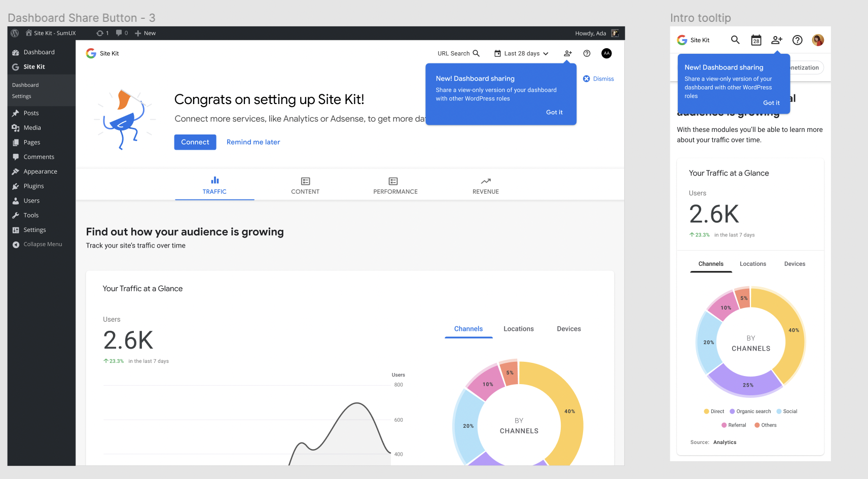This screenshot has width=868, height=479.
Task: Open the Site Kit Settings submenu item
Action: coord(22,96)
